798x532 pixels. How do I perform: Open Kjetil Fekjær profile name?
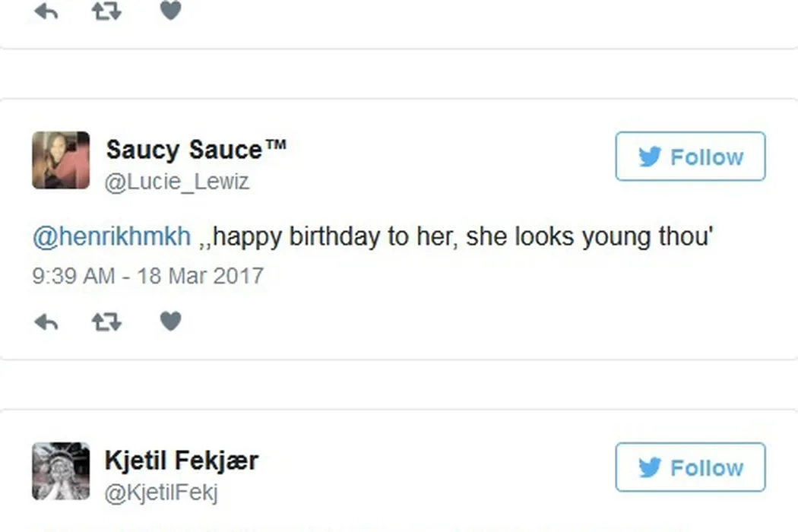[x=181, y=461]
